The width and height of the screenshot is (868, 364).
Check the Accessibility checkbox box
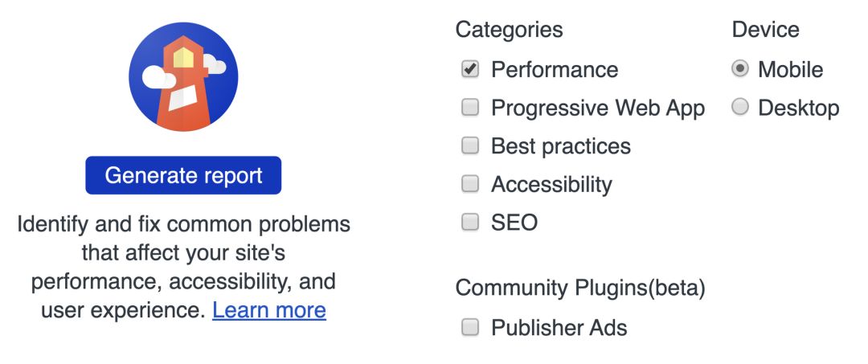click(470, 184)
